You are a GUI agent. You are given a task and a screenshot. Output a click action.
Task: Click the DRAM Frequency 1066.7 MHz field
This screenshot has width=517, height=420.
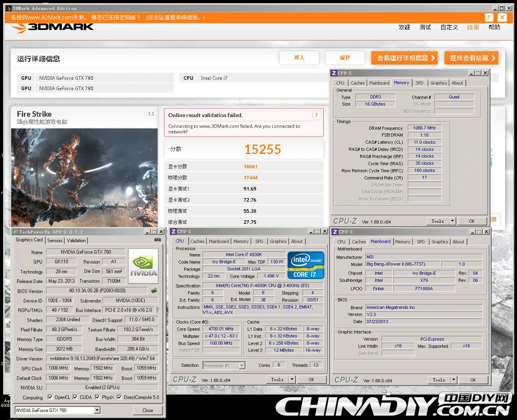click(424, 128)
